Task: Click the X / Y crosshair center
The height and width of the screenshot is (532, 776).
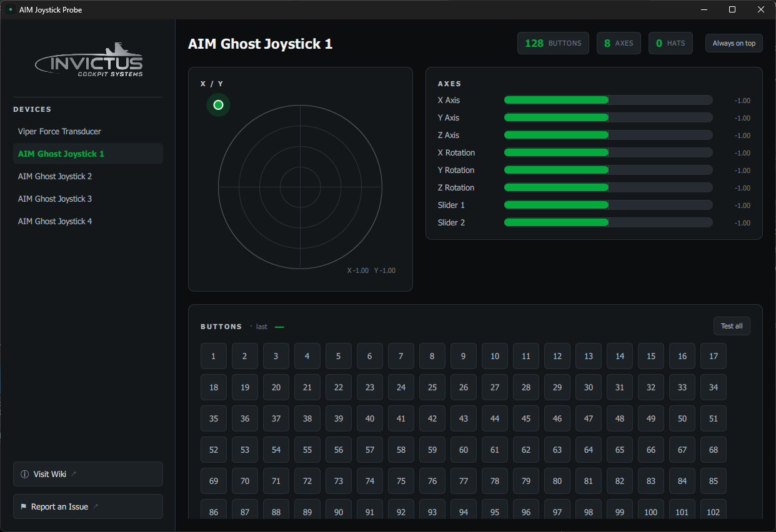Action: (301, 187)
